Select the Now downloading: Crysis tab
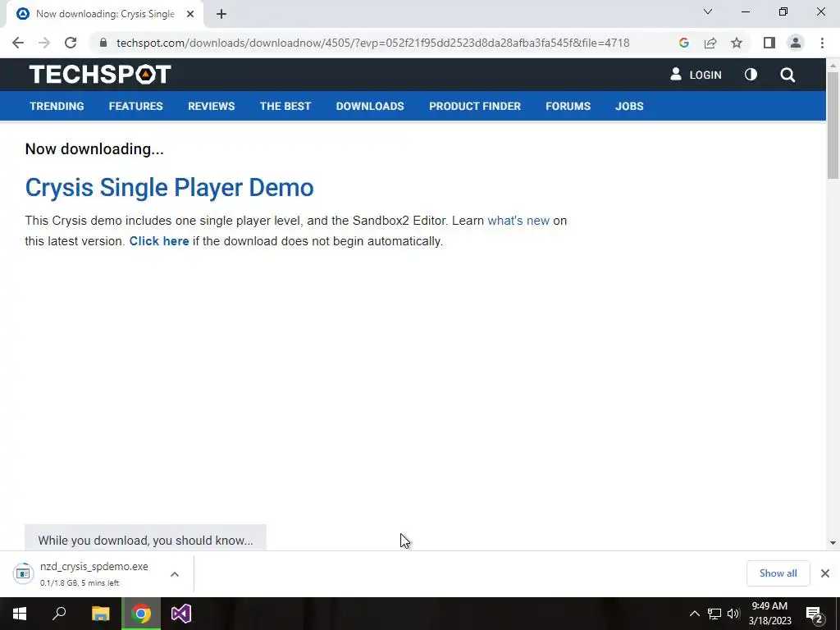The height and width of the screenshot is (630, 840). coord(105,15)
